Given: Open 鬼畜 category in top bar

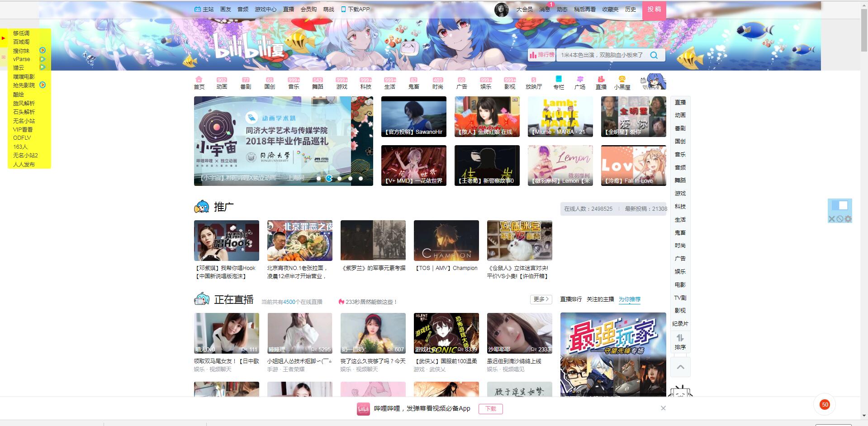Looking at the screenshot, I should point(414,83).
